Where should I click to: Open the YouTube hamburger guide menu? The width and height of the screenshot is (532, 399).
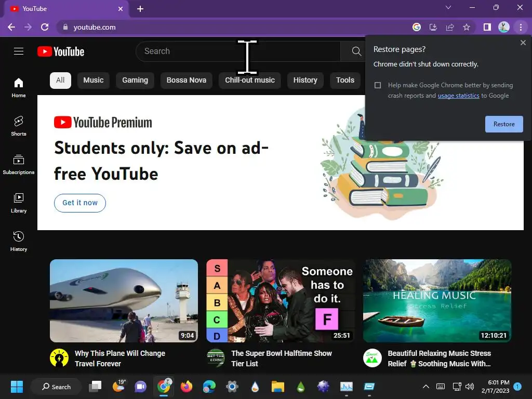19,51
